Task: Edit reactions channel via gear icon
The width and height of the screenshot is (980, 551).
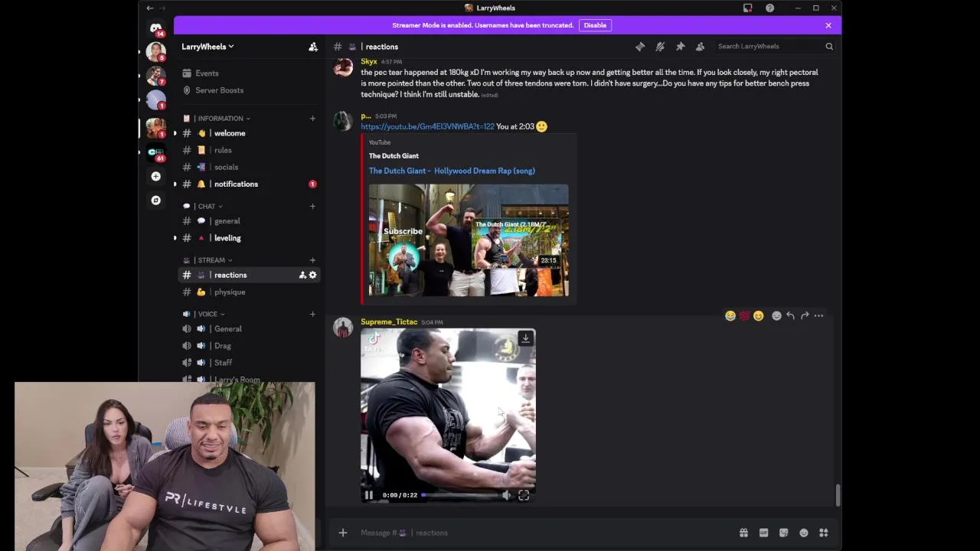Action: click(x=312, y=275)
